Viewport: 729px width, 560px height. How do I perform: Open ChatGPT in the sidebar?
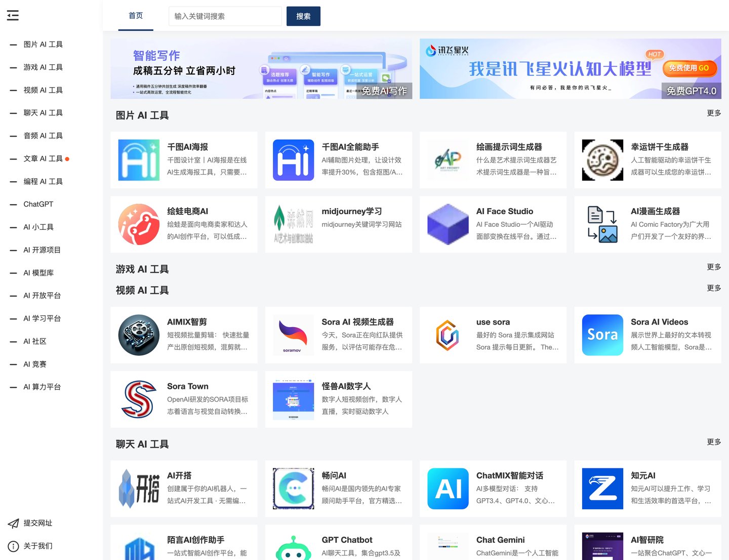coord(38,204)
